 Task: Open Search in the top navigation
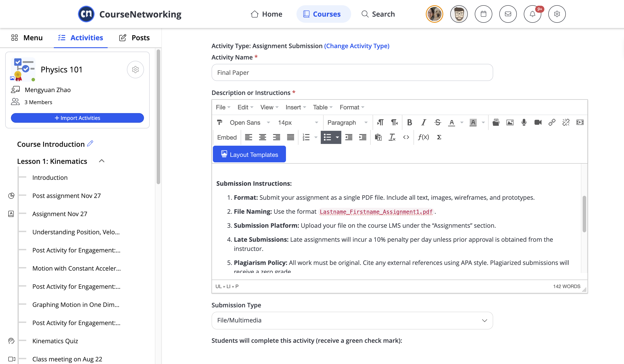378,14
